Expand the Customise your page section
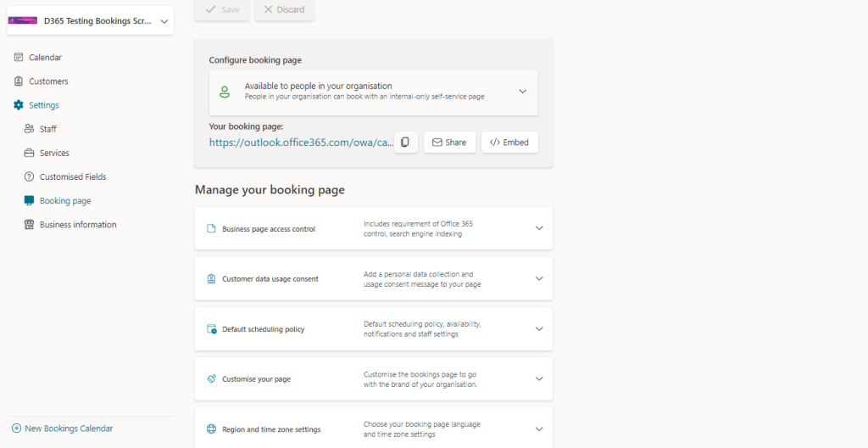The width and height of the screenshot is (868, 448). click(x=538, y=378)
